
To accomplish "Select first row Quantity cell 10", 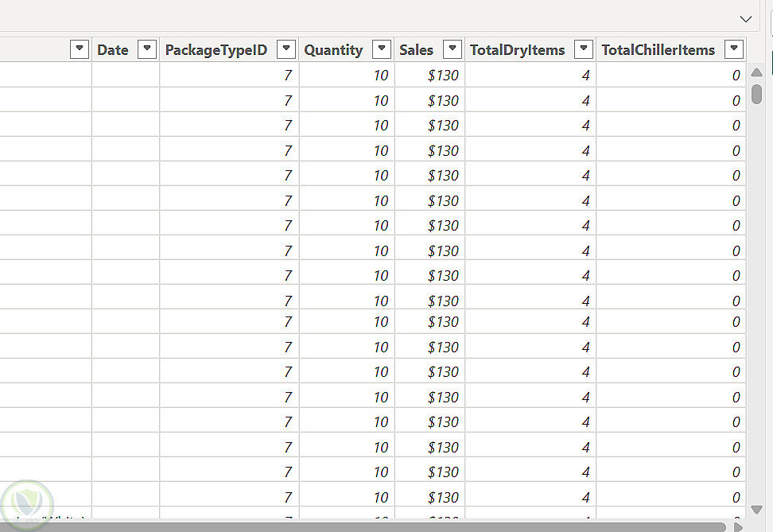I will [x=347, y=75].
